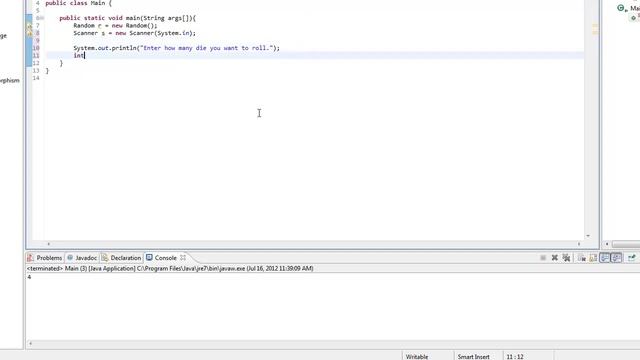Open the Javadoc tab

82,258
